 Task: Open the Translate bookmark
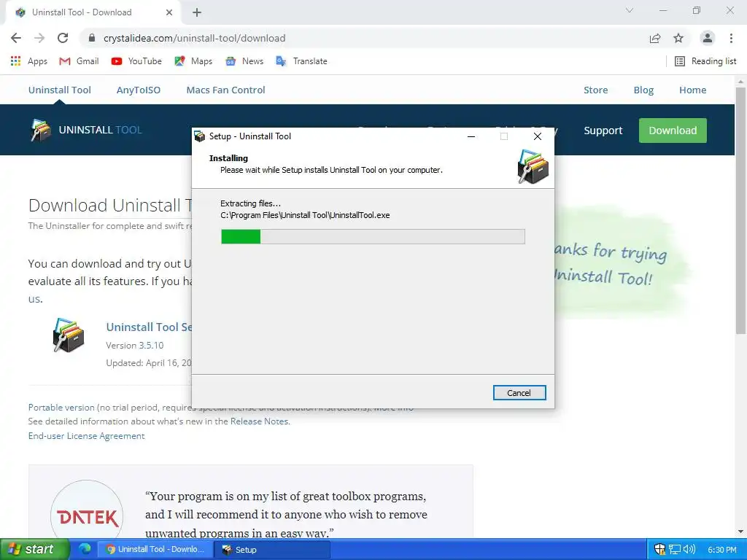pos(301,61)
